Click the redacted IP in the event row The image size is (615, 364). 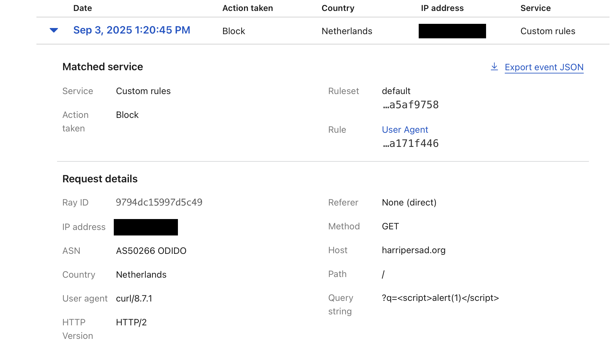452,31
